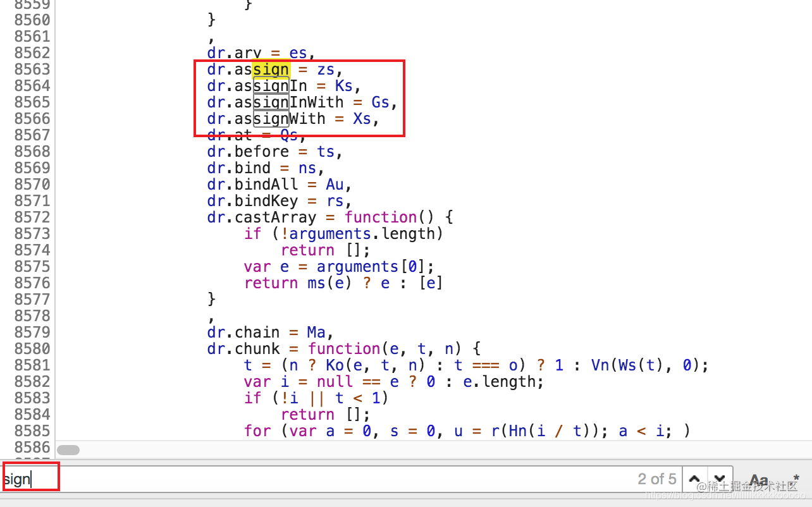The image size is (812, 507).
Task: Click the "for (var a = 0, s = 0" line
Action: tap(467, 431)
